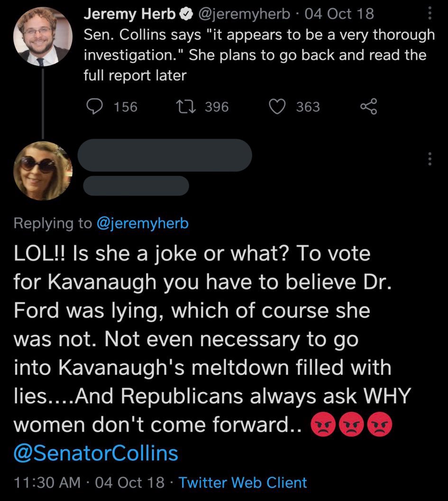Image resolution: width=448 pixels, height=501 pixels.
Task: Click the replier's redacted display name
Action: click(165, 155)
